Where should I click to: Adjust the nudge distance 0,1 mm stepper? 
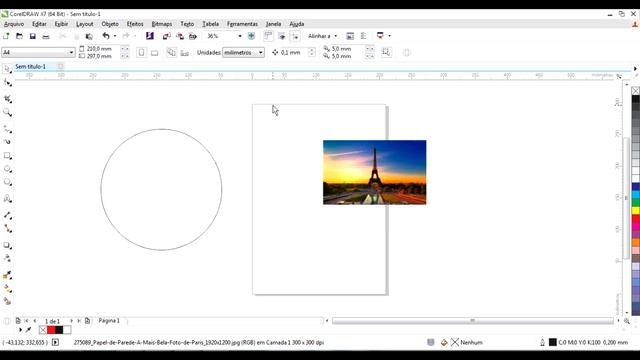coord(311,52)
